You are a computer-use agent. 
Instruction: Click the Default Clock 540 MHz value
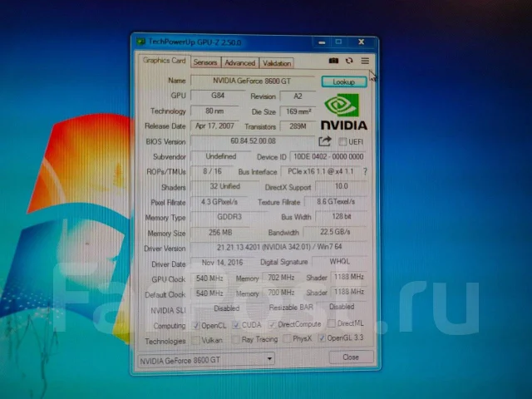tap(209, 293)
